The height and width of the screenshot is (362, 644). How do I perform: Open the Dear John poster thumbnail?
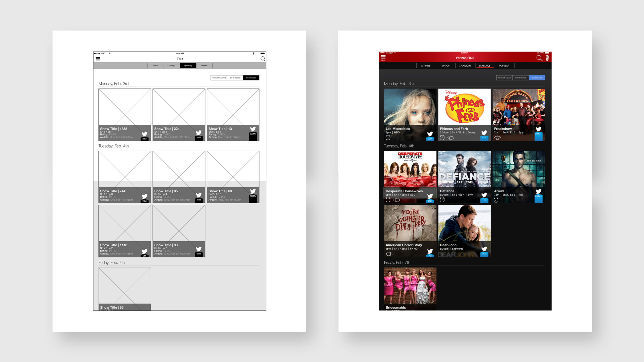point(464,223)
